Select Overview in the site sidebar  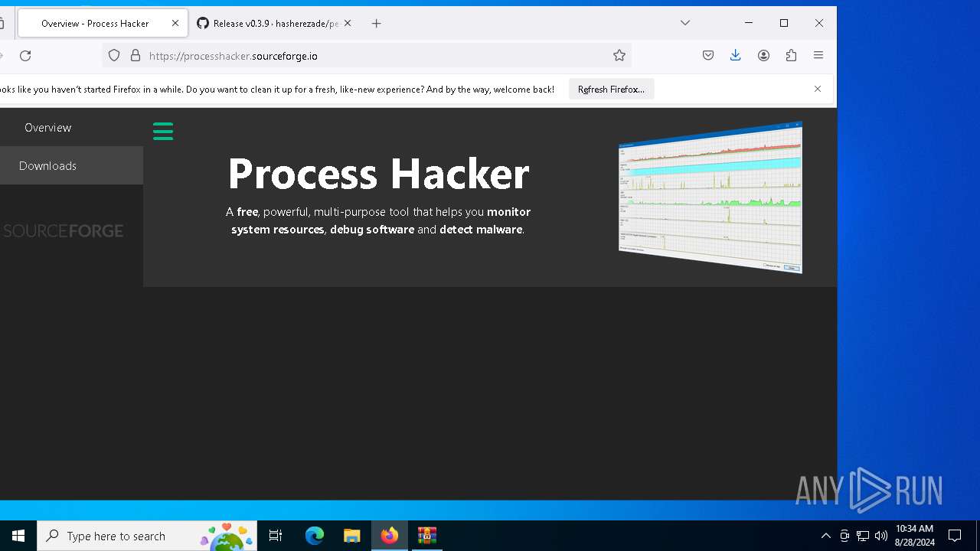[47, 127]
